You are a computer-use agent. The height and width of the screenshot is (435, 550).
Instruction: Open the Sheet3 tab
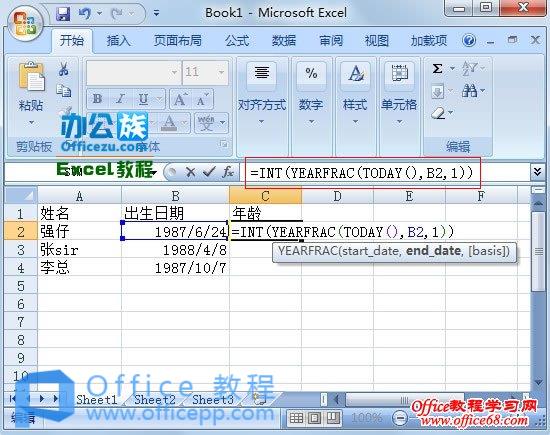point(213,400)
